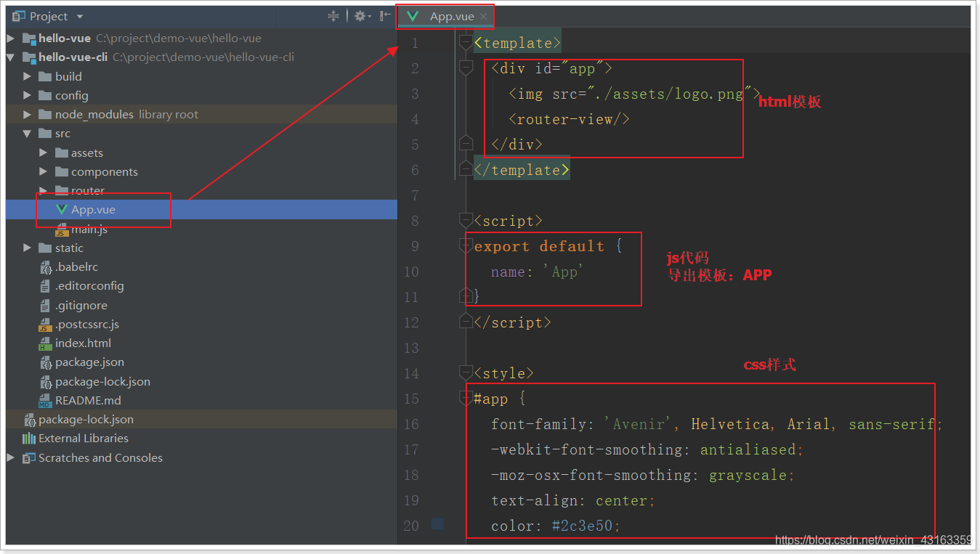Expand the config folder arrow
Screen dimensions: 980x554
tap(28, 95)
